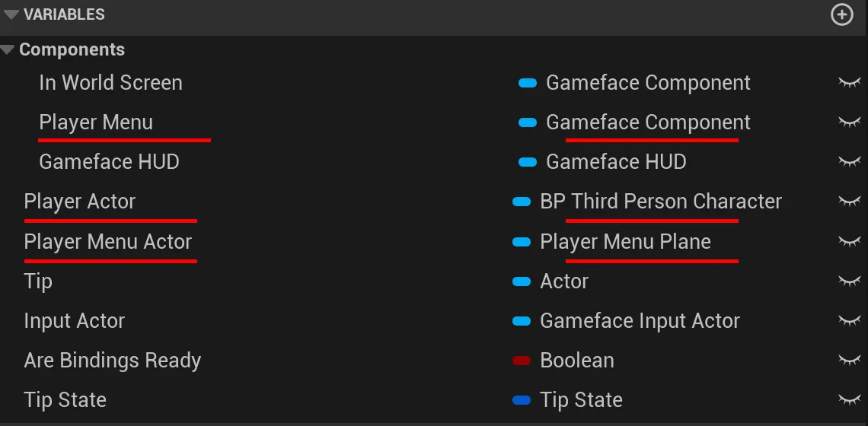Screen dimensions: 868x426
Task: Click the Input Actor variable name
Action: [74, 321]
